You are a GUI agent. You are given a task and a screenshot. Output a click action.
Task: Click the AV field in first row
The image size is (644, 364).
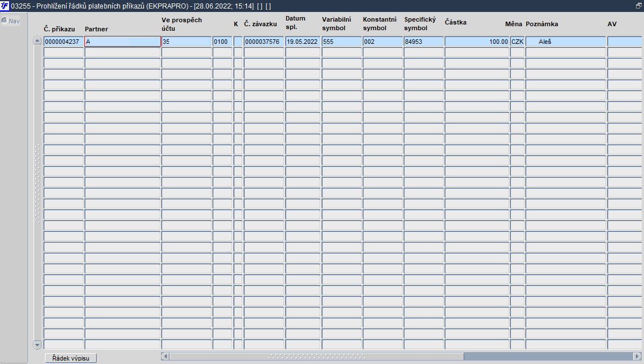tap(625, 42)
